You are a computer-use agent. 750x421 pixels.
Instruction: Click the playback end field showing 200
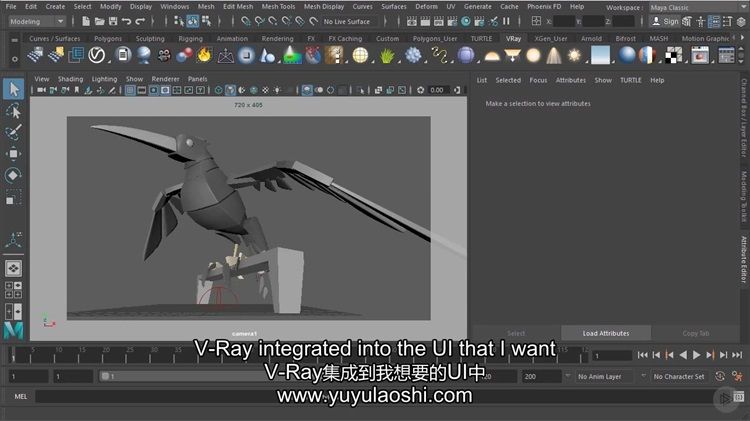coord(541,377)
